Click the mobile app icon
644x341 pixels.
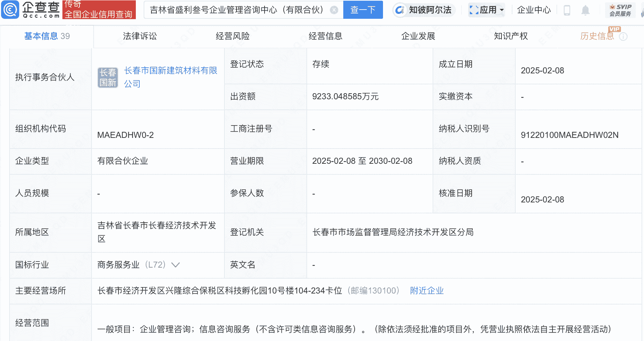(566, 10)
